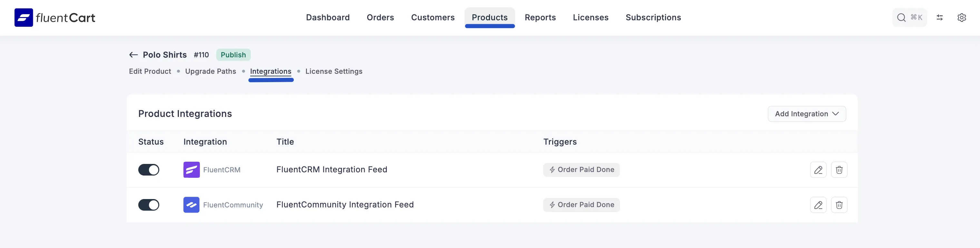Switch to the Edit Product tab

click(x=150, y=71)
